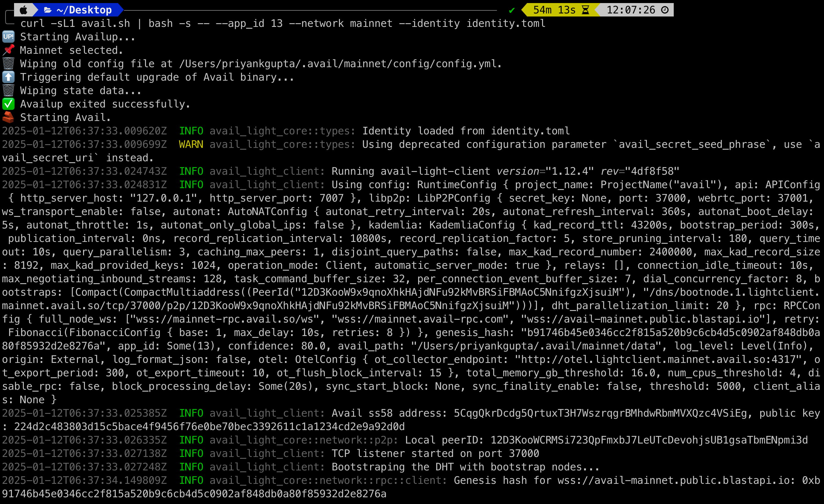The image size is (824, 504).
Task: Click the folder icon before ~/Desktop
Action: pos(47,10)
